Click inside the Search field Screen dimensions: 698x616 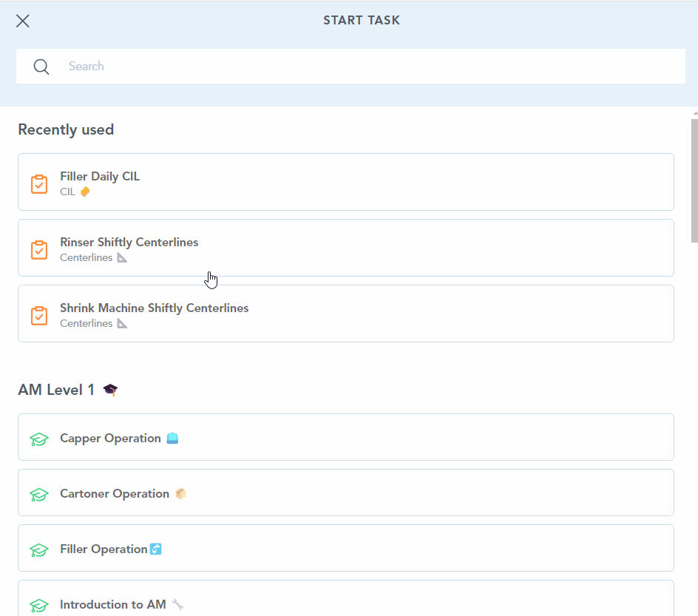[x=296, y=67]
